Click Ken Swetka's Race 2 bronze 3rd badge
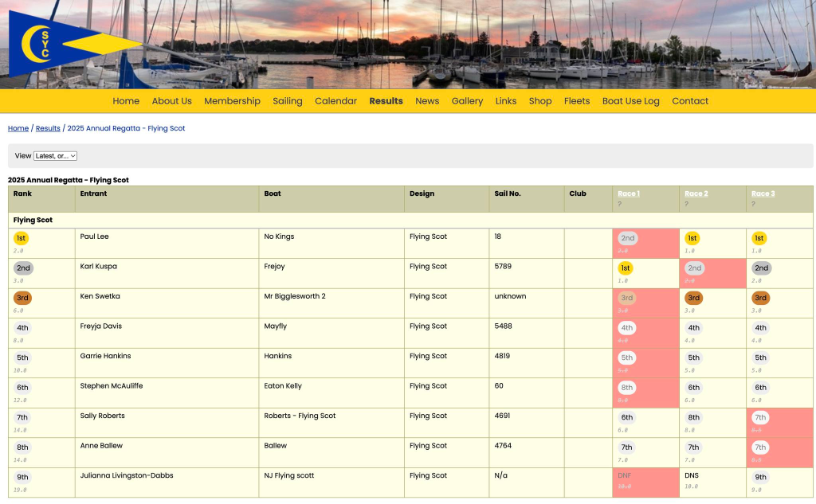 click(694, 298)
